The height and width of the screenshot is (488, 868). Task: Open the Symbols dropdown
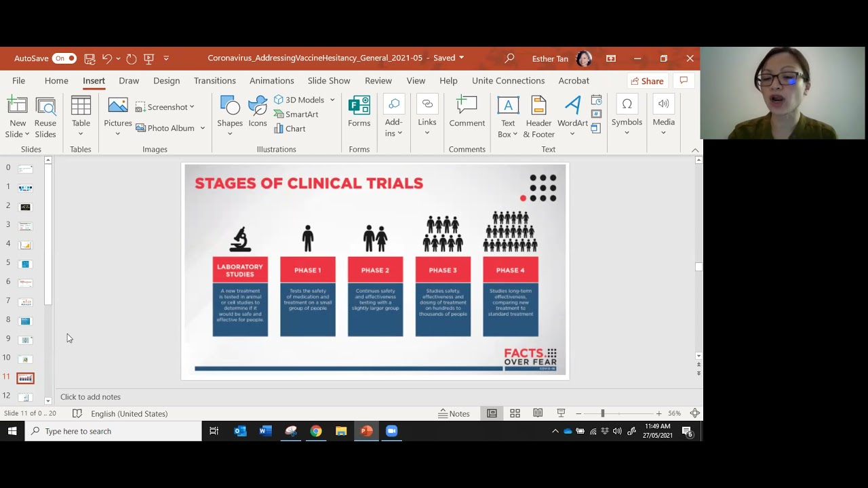click(x=627, y=117)
